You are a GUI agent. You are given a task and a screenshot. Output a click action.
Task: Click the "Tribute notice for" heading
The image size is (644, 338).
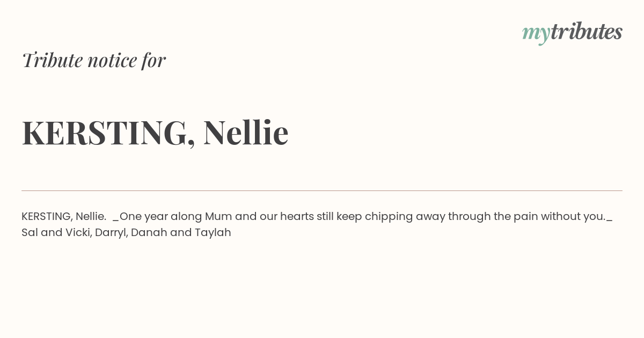[94, 60]
